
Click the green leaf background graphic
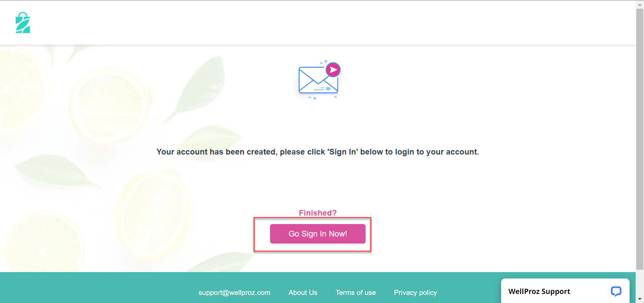coord(198,87)
